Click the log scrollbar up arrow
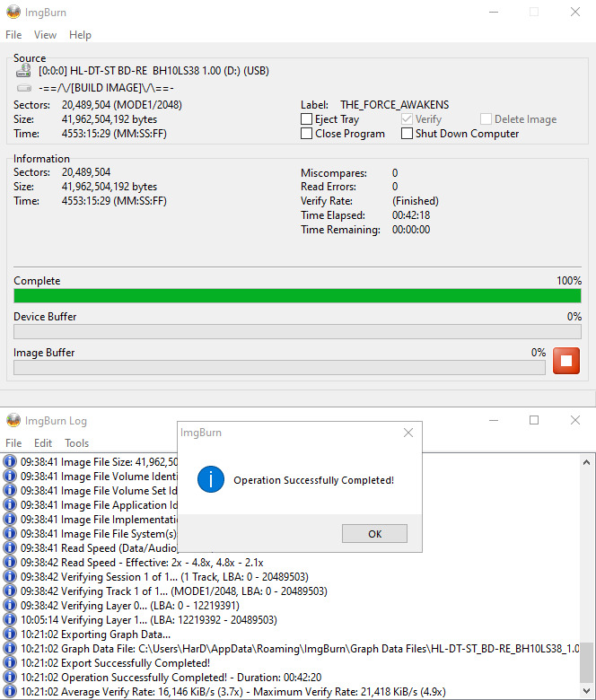Screen dimensions: 596x700 pos(587,462)
